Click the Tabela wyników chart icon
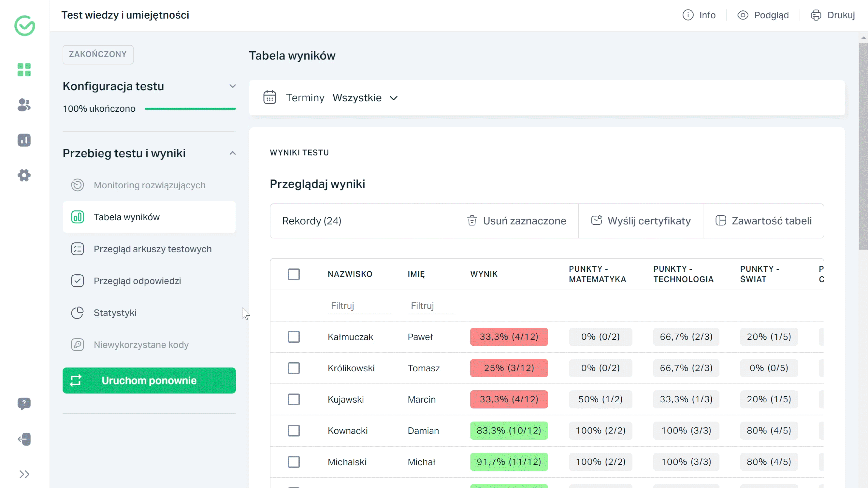The height and width of the screenshot is (488, 868). pos(78,217)
